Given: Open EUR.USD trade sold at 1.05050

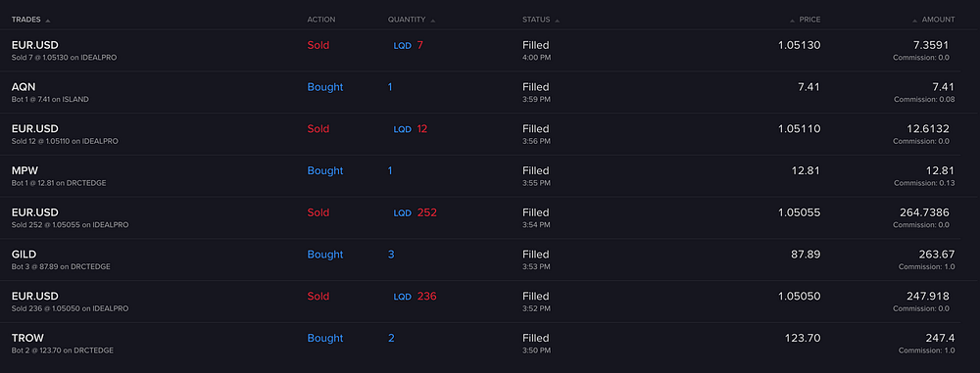Looking at the screenshot, I should [480, 302].
